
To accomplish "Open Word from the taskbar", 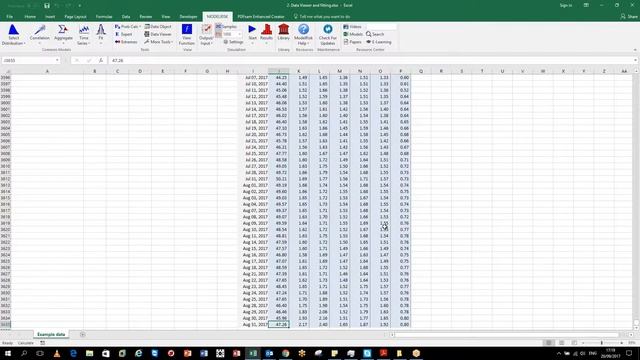I will tap(204, 353).
